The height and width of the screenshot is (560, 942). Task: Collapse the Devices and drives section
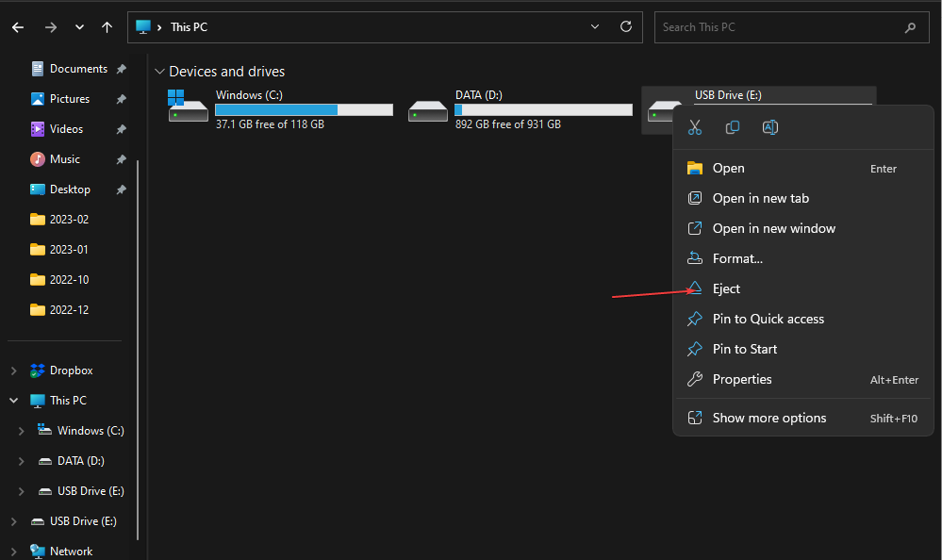[159, 72]
